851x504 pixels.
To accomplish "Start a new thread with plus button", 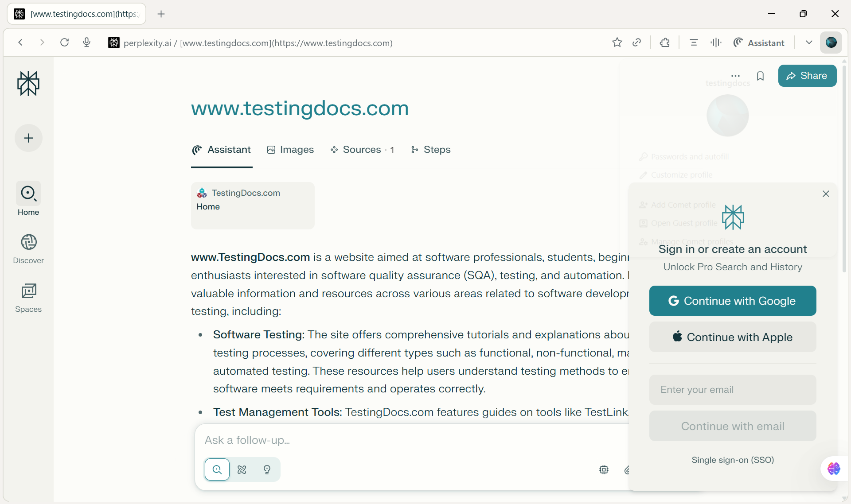I will 28,138.
